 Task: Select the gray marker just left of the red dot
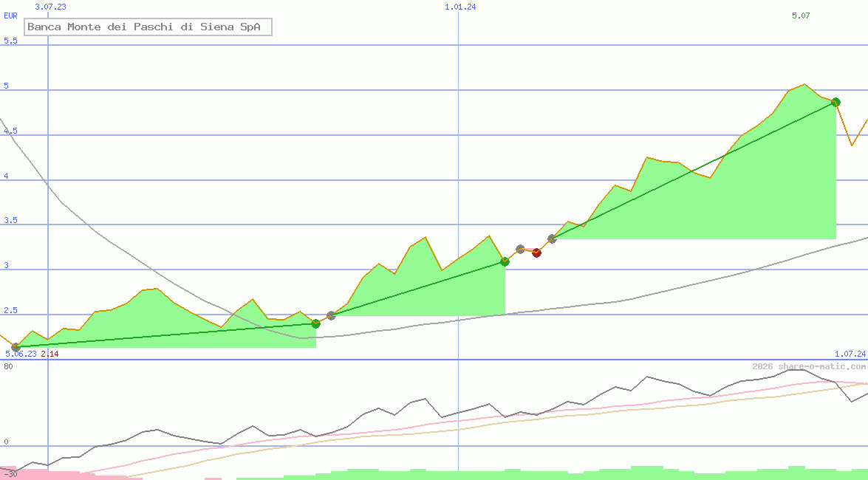pyautogui.click(x=520, y=249)
